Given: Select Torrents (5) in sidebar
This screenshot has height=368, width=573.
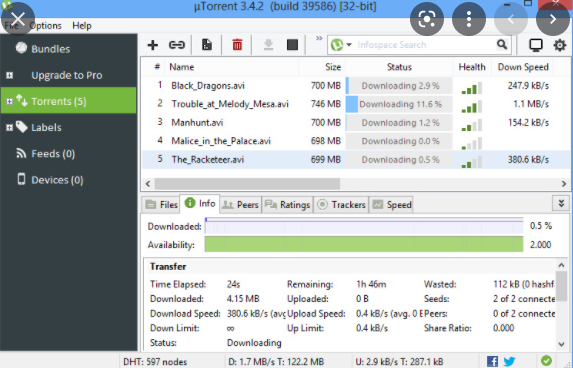Looking at the screenshot, I should 69,100.
